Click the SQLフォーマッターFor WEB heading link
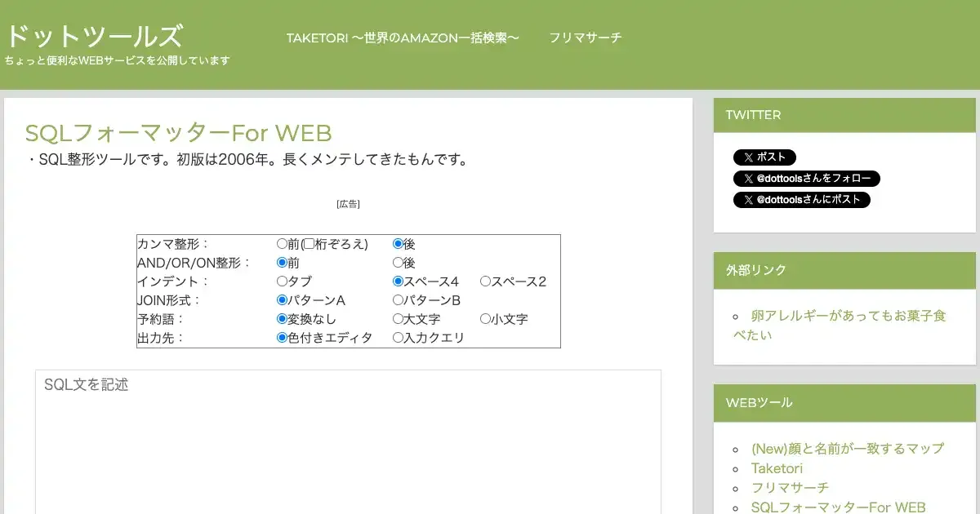The width and height of the screenshot is (980, 514). click(x=178, y=133)
